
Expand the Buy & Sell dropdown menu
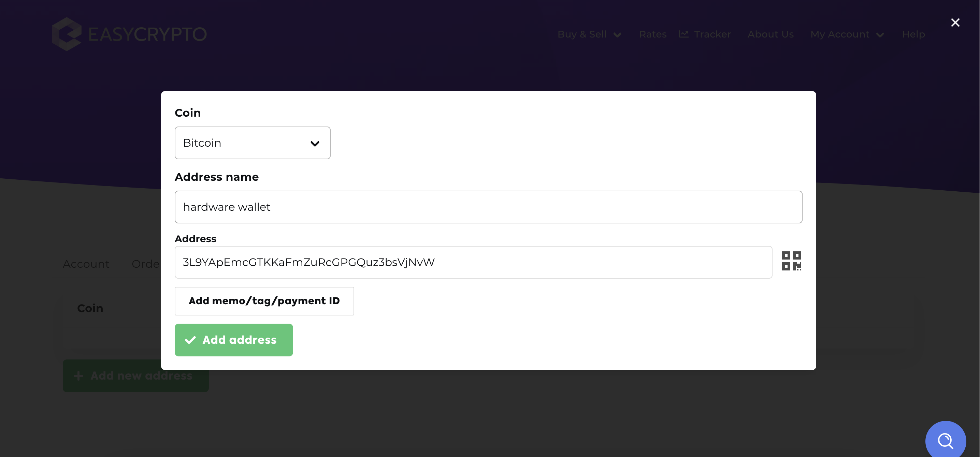(x=589, y=34)
